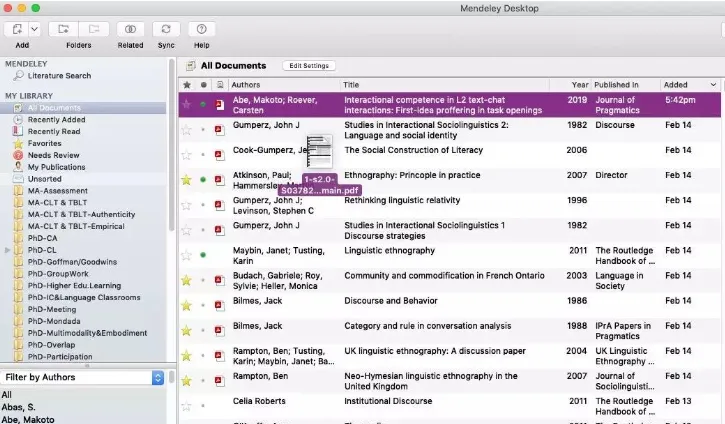Open the PhD-Mondada folder
Viewport: 725px width, 424px height.
click(54, 321)
